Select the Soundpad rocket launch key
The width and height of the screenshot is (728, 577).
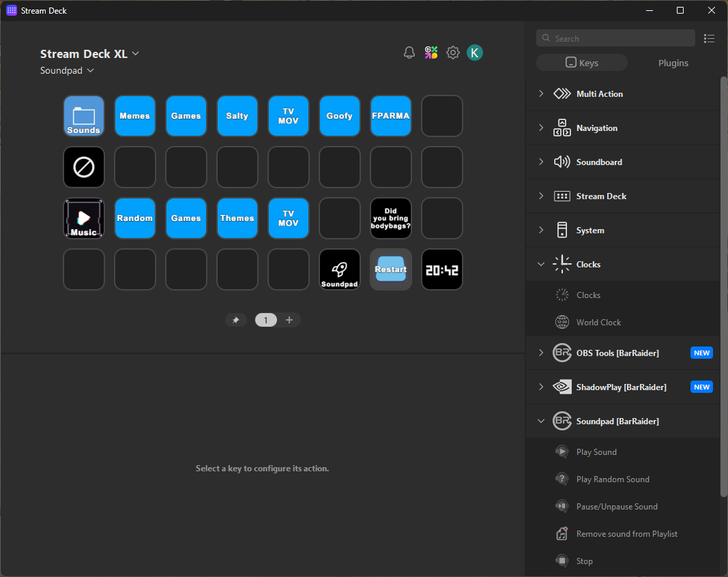[339, 269]
